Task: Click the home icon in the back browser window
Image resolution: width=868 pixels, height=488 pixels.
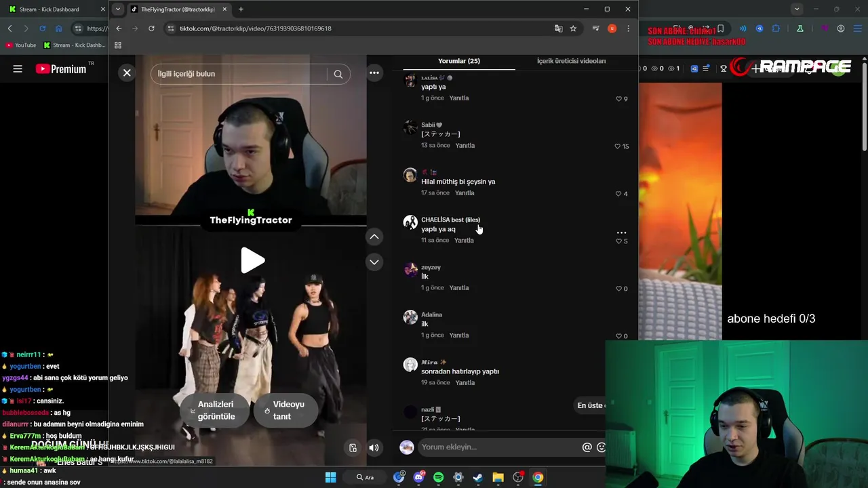Action: tap(58, 28)
